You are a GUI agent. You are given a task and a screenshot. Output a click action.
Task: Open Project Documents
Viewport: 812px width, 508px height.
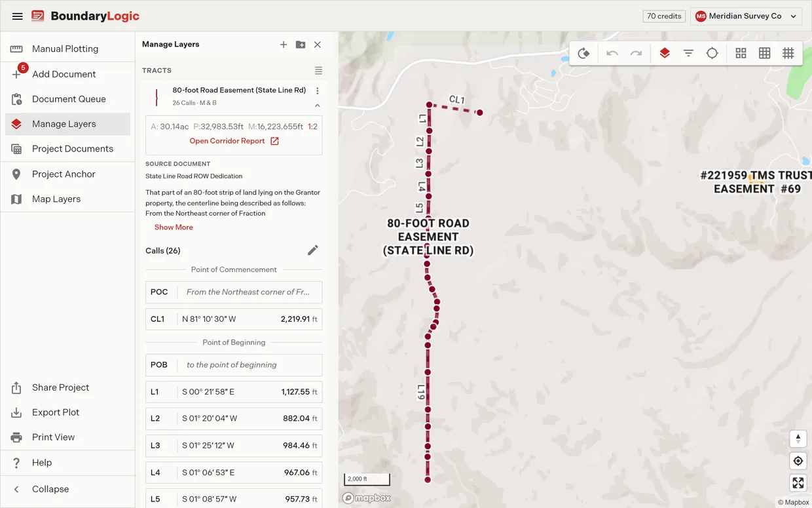(x=67, y=149)
